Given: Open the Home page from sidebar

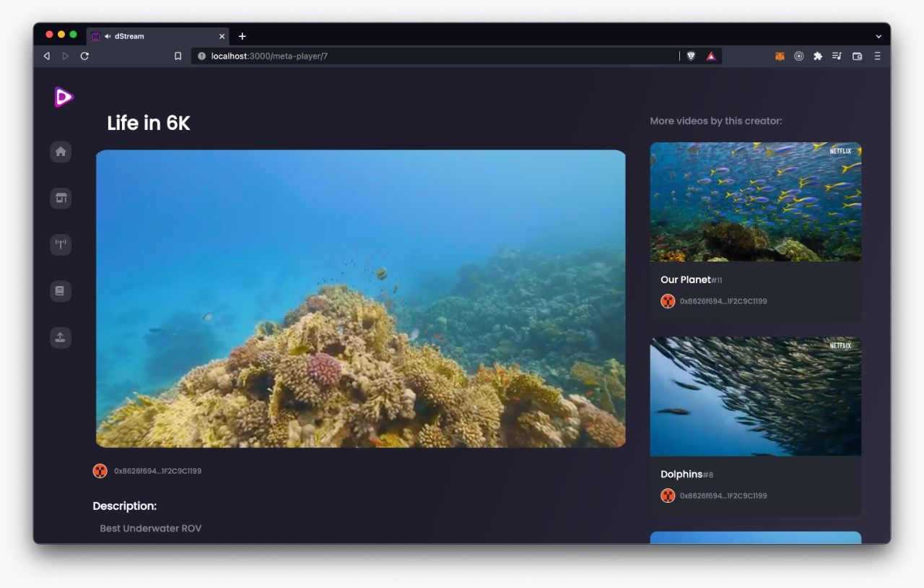Looking at the screenshot, I should click(x=61, y=152).
